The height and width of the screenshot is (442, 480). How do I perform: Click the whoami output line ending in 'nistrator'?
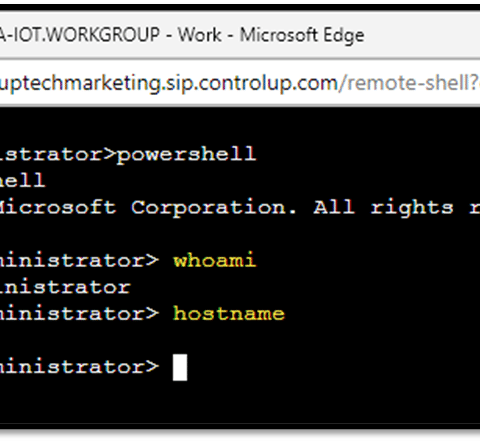coord(65,287)
